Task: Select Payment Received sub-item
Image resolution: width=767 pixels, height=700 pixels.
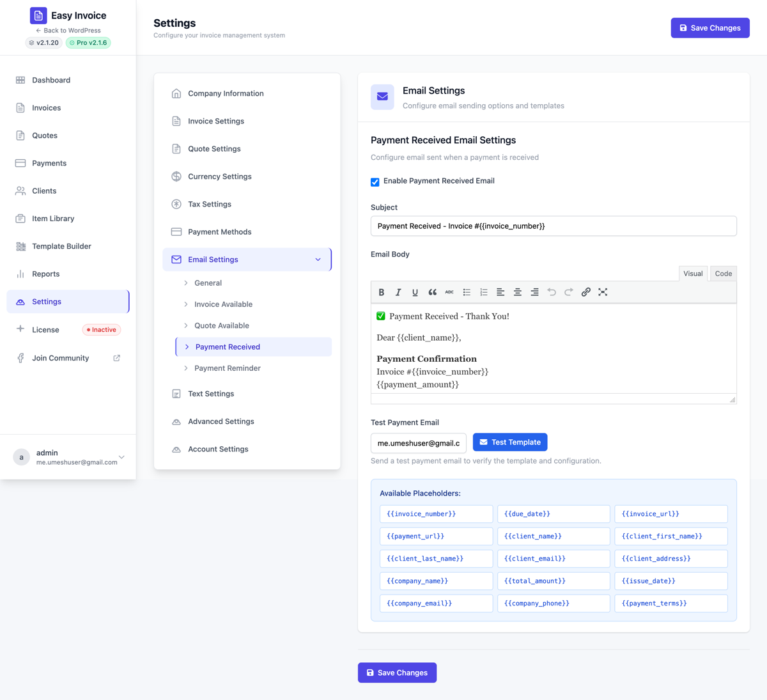Action: tap(254, 346)
